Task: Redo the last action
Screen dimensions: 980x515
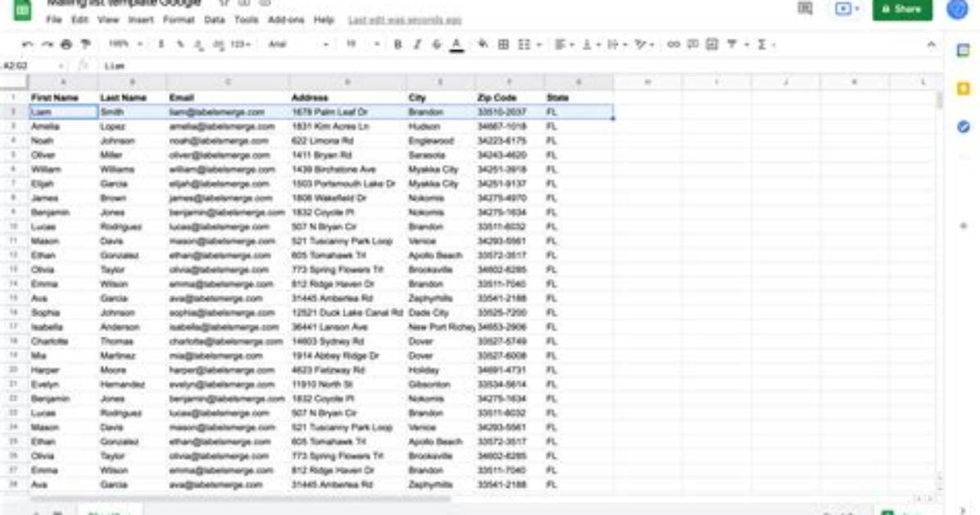Action: [x=47, y=44]
